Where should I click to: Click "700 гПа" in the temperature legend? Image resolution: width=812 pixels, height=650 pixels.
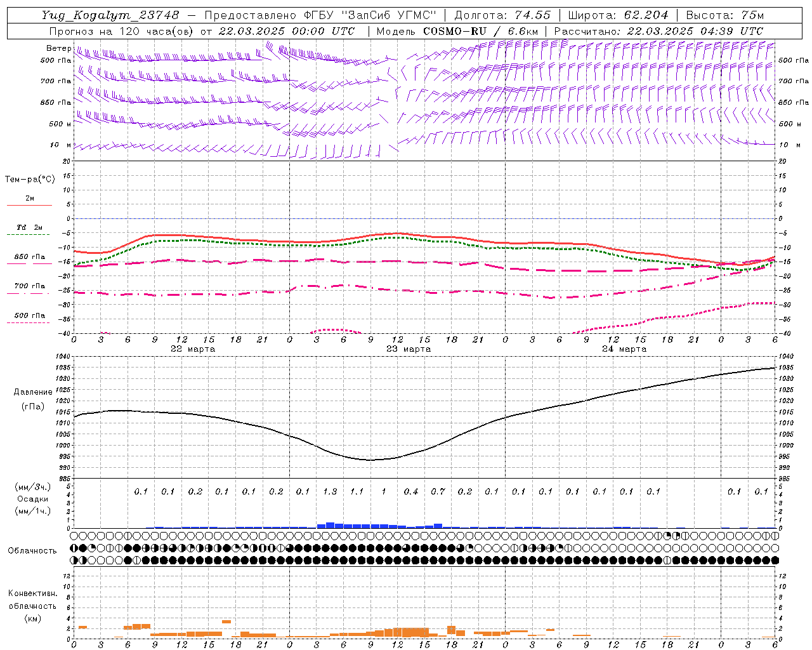[30, 286]
